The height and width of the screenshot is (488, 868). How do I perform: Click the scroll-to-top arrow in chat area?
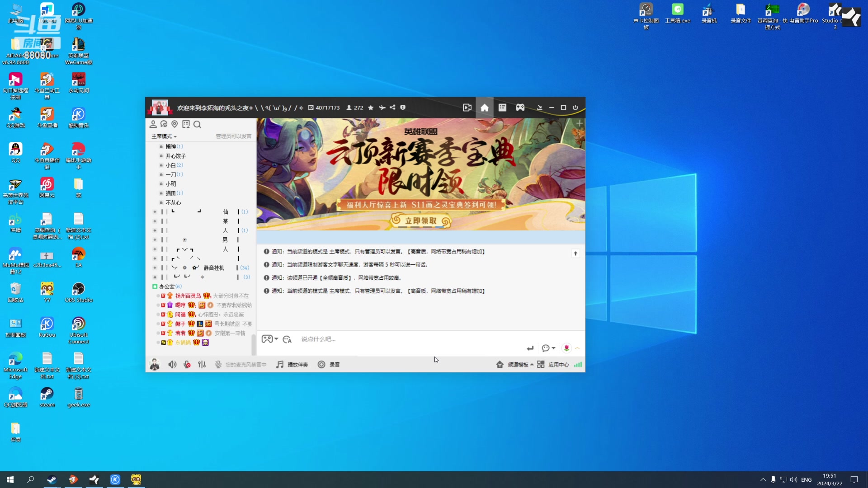(x=575, y=253)
